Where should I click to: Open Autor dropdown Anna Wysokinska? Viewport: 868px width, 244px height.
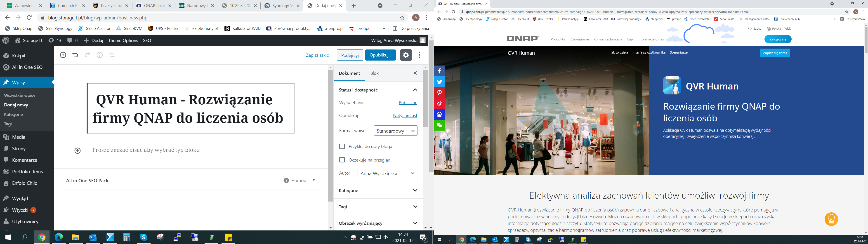(387, 173)
